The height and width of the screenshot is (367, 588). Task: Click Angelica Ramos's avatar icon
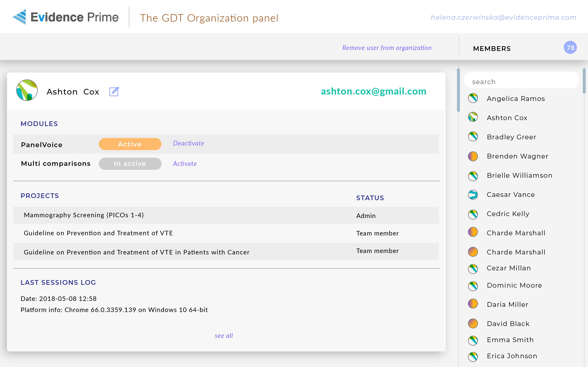(473, 98)
